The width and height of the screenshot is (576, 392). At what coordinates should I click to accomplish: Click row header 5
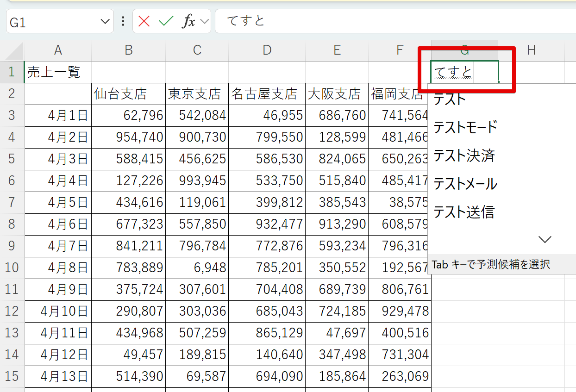point(12,158)
